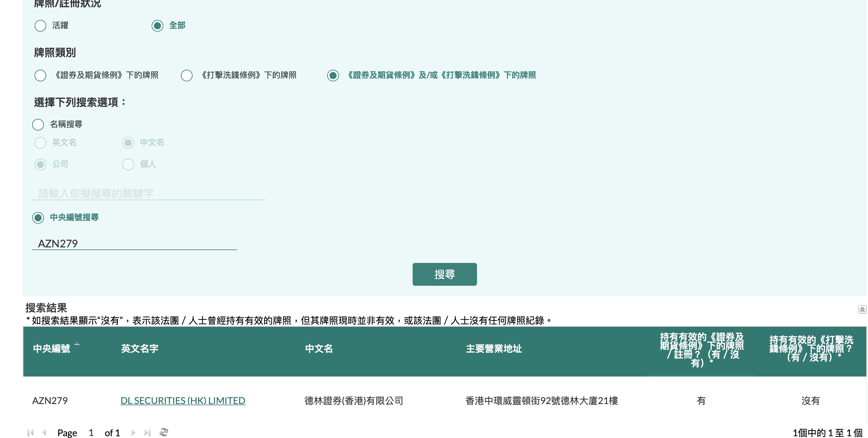Image resolution: width=868 pixels, height=438 pixels.
Task: Click the 英文名字 column header
Action: click(x=140, y=349)
